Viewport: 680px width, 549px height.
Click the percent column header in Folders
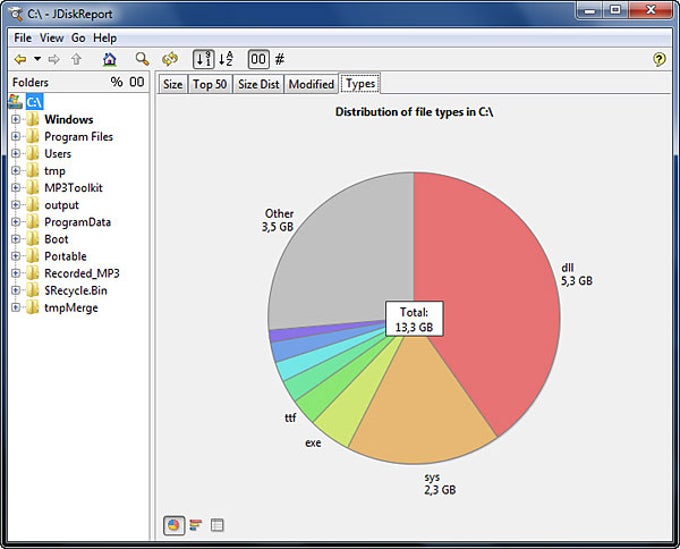pos(116,82)
